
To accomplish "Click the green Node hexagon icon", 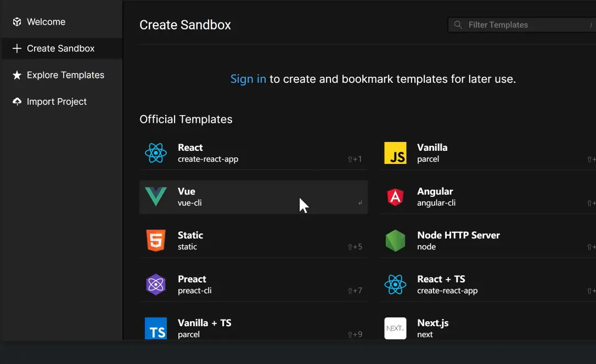I will pos(395,241).
